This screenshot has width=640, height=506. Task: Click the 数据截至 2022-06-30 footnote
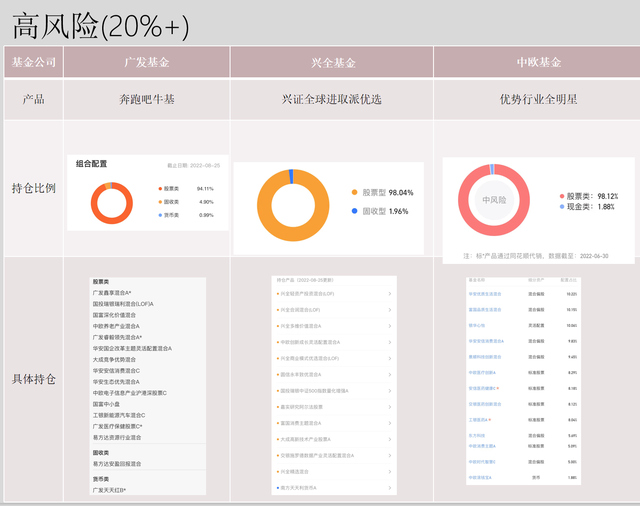578,256
